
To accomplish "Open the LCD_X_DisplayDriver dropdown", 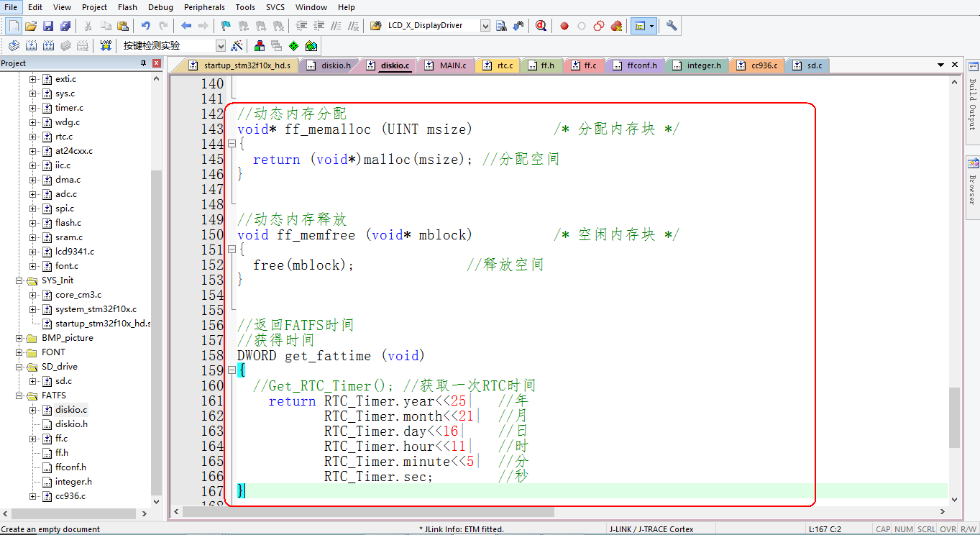I will pos(485,26).
